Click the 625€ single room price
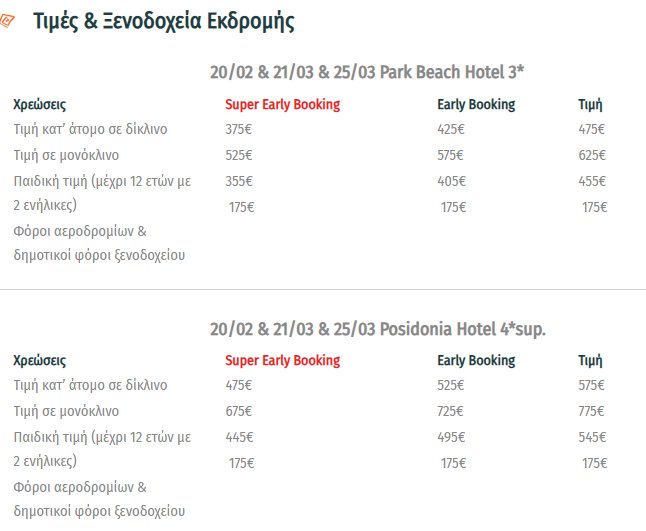646x531 pixels. (x=592, y=155)
